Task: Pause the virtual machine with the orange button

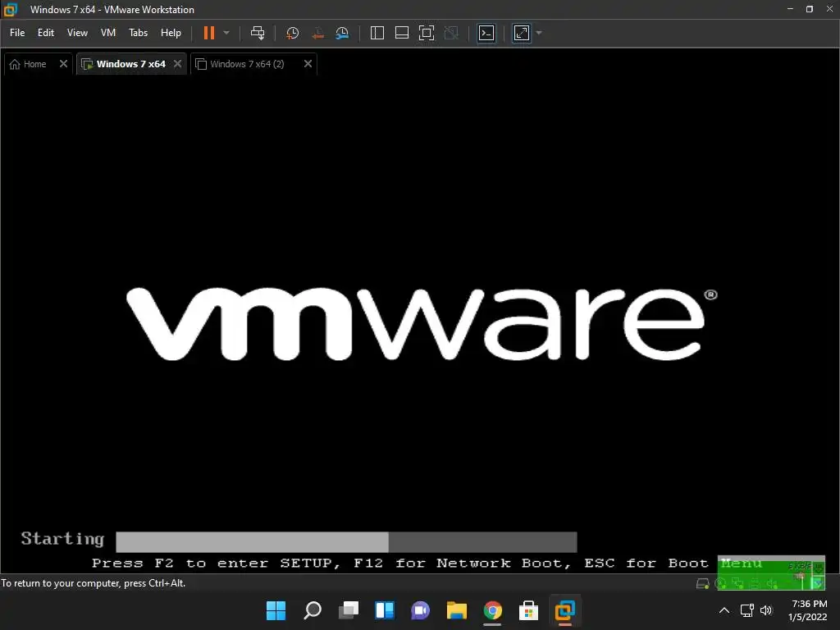Action: (209, 33)
